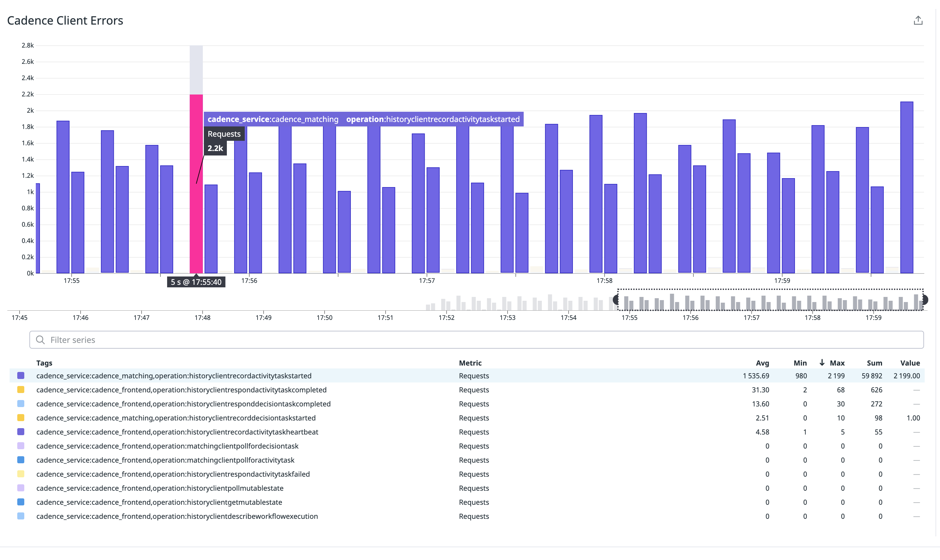940x560 pixels.
Task: Toggle swatch for historyclientrecorddecisiontaskstarted series
Action: coord(21,418)
